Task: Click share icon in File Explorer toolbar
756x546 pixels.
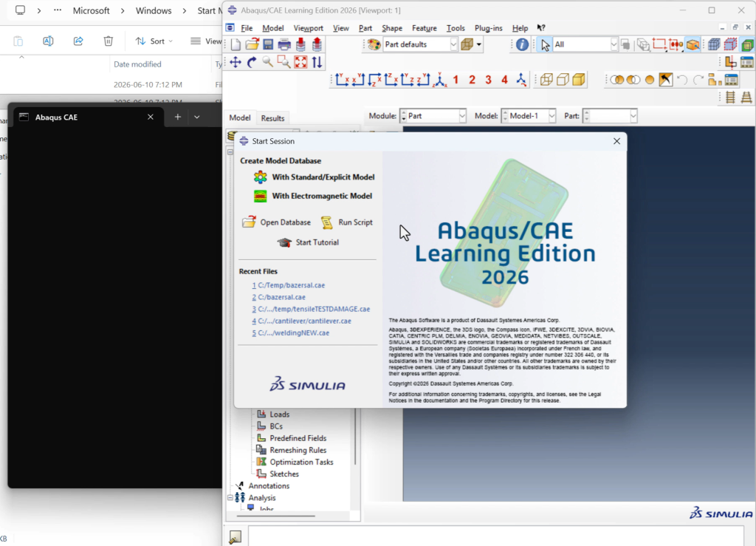Action: click(78, 41)
